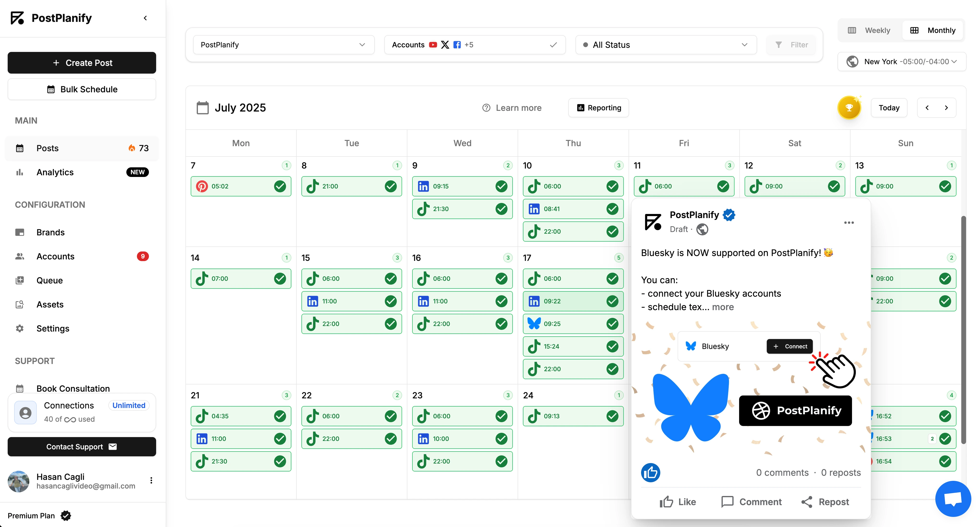This screenshot has height=527, width=980.
Task: Open the LinkedIn post at 09:15 on July 9
Action: tap(462, 186)
